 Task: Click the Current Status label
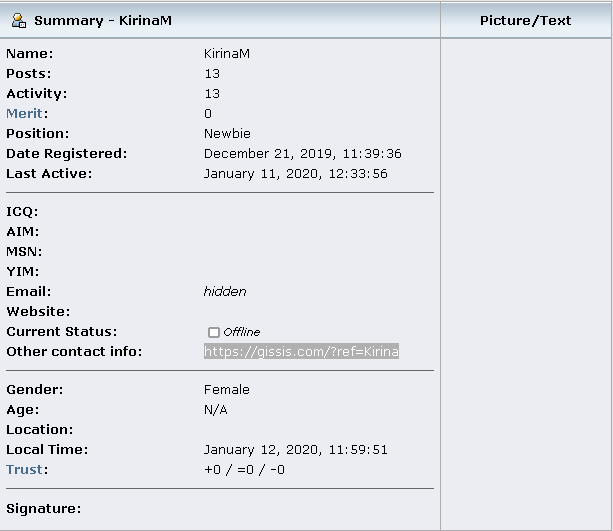[62, 332]
